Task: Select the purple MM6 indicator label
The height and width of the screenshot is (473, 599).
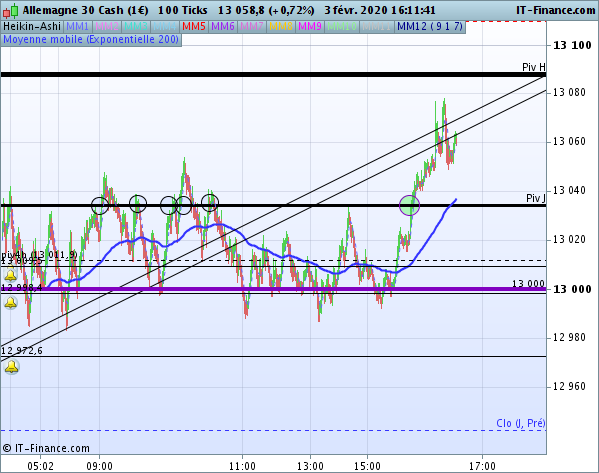Action: (x=223, y=26)
